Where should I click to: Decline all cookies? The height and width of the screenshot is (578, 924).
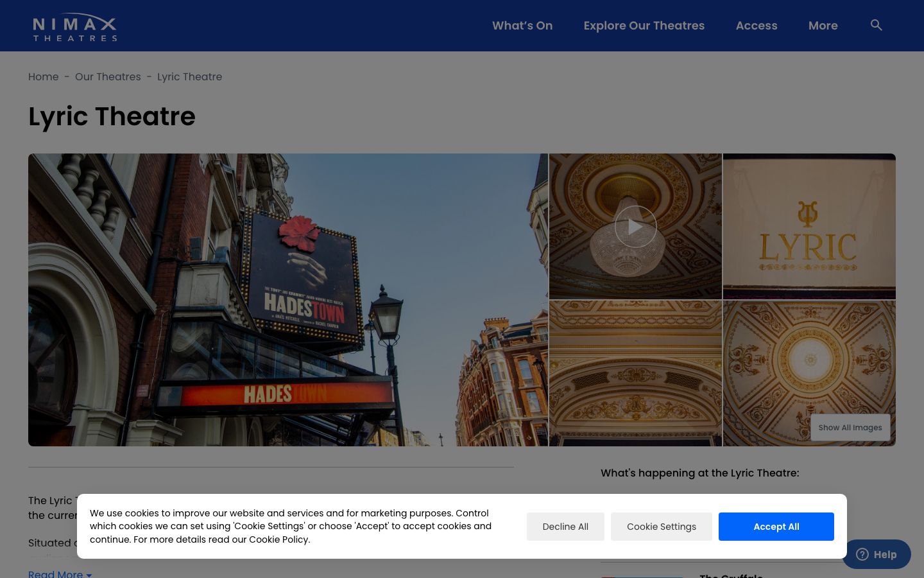coord(565,527)
